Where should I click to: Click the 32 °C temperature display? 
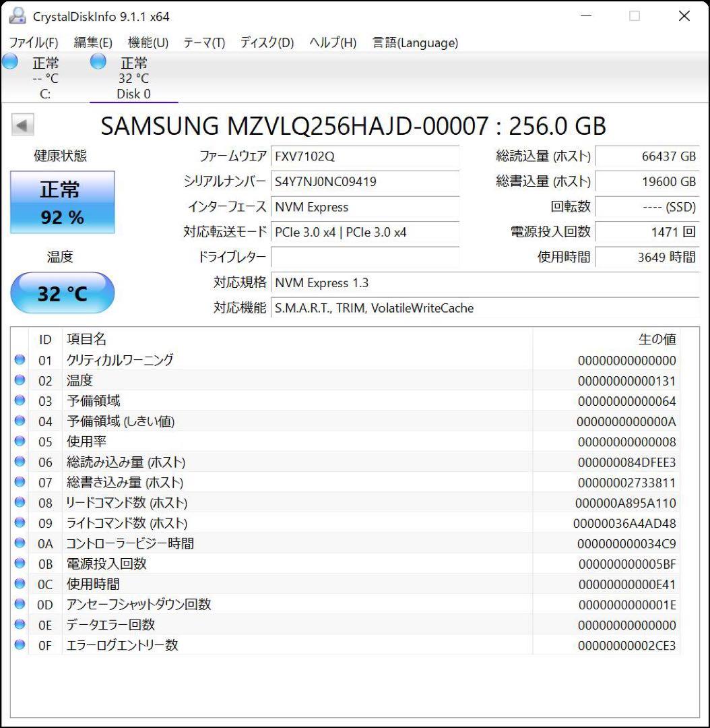[x=63, y=292]
